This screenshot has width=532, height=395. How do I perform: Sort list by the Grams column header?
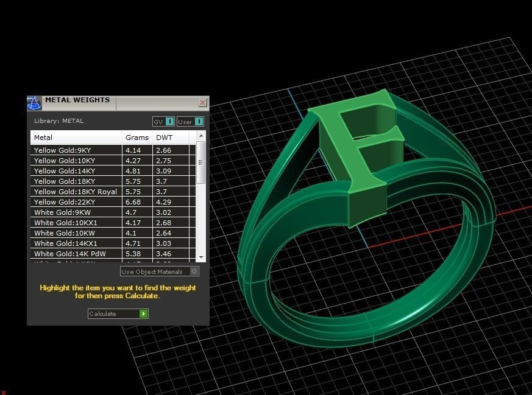[x=137, y=138]
